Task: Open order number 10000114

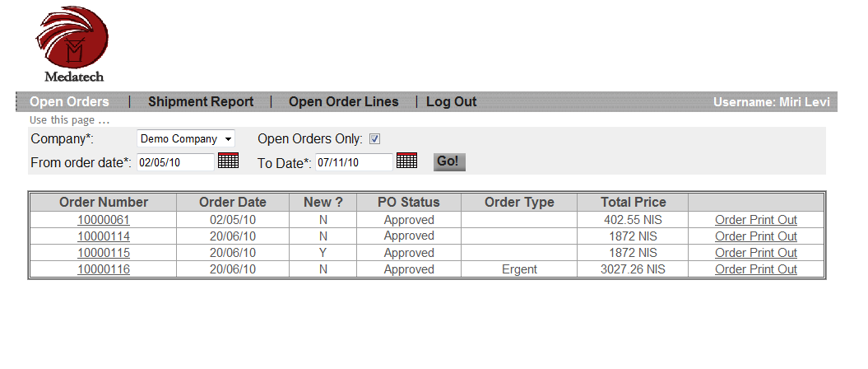Action: coord(104,236)
